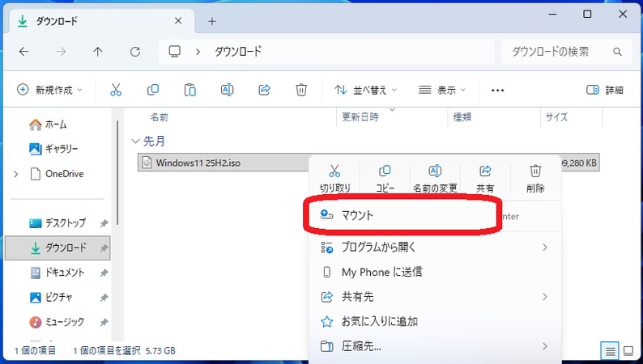Add a new tab with plus button
The width and height of the screenshot is (643, 364).
click(212, 21)
